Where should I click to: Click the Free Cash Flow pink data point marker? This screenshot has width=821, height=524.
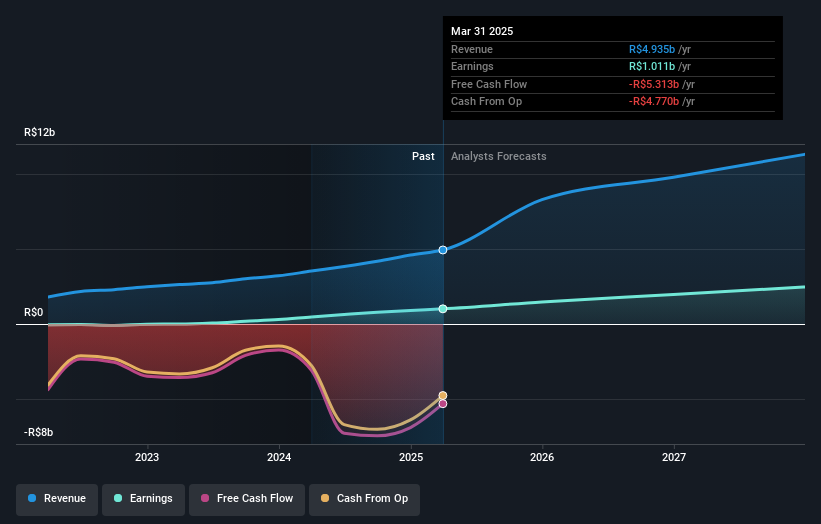pyautogui.click(x=443, y=404)
